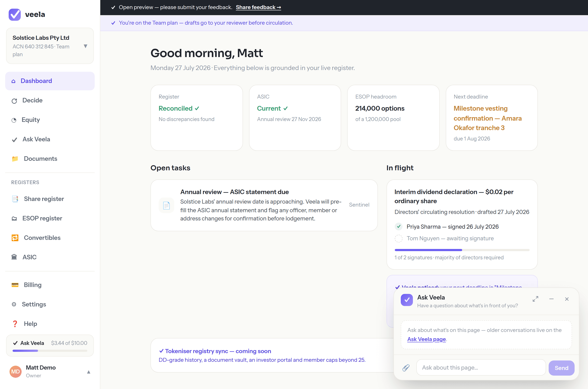Click the Tom Nguyen awaiting signature circle
This screenshot has height=389, width=588.
(398, 238)
